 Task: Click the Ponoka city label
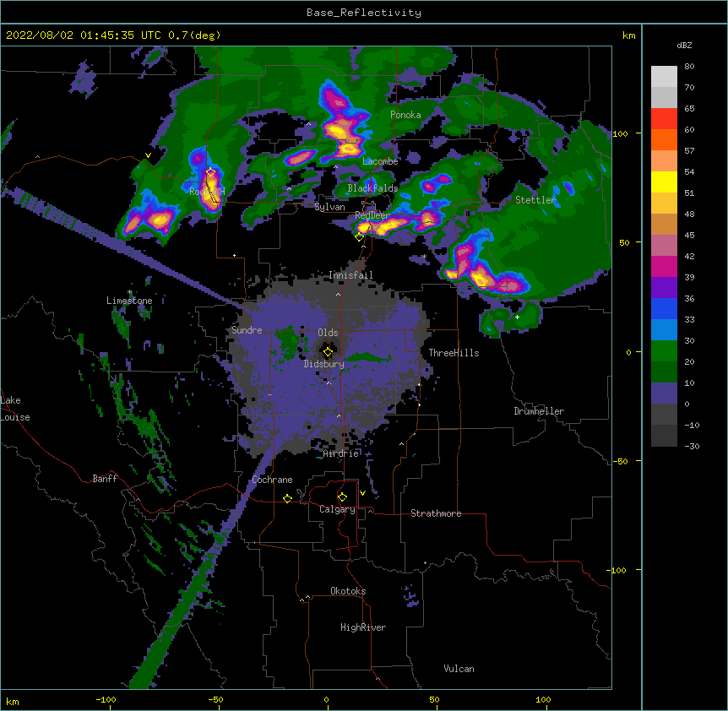tap(405, 115)
